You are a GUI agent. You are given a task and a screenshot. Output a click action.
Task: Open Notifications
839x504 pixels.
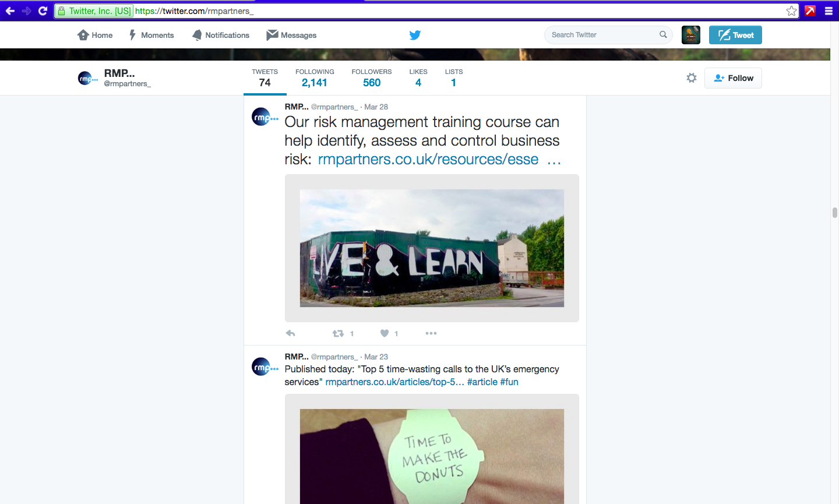(221, 35)
